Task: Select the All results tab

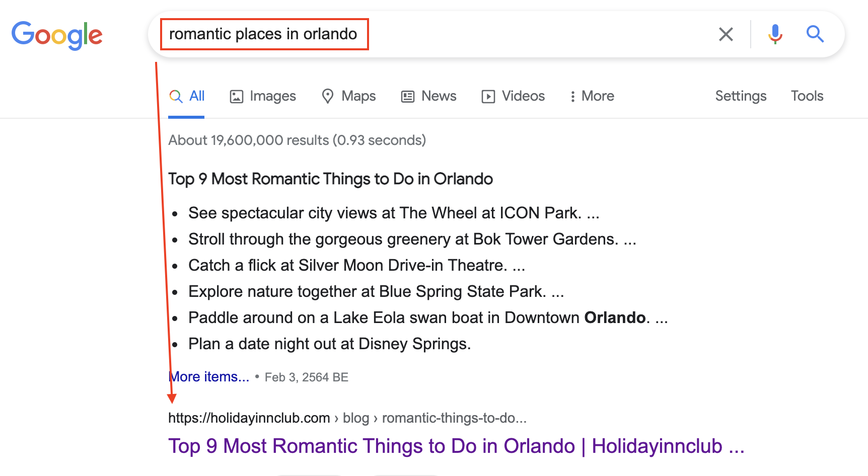Action: click(186, 96)
